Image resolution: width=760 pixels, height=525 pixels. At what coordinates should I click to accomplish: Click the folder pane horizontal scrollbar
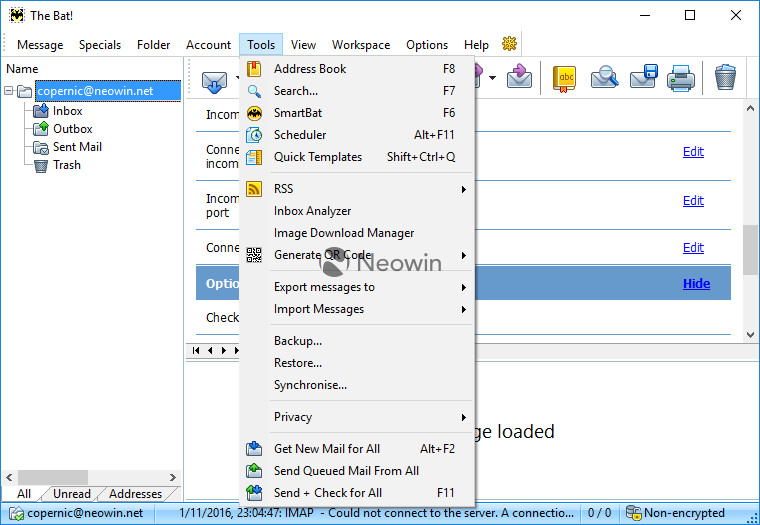click(x=90, y=478)
